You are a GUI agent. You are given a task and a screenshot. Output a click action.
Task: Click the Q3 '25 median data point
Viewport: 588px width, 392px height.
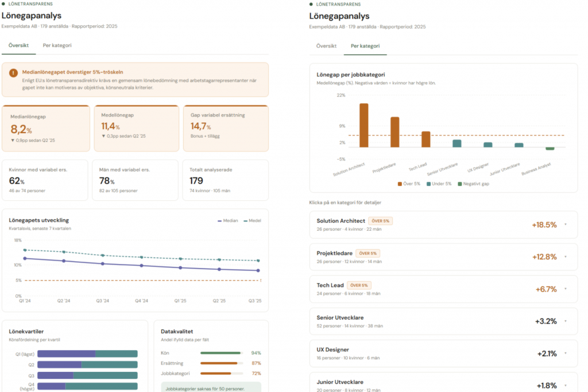(258, 270)
